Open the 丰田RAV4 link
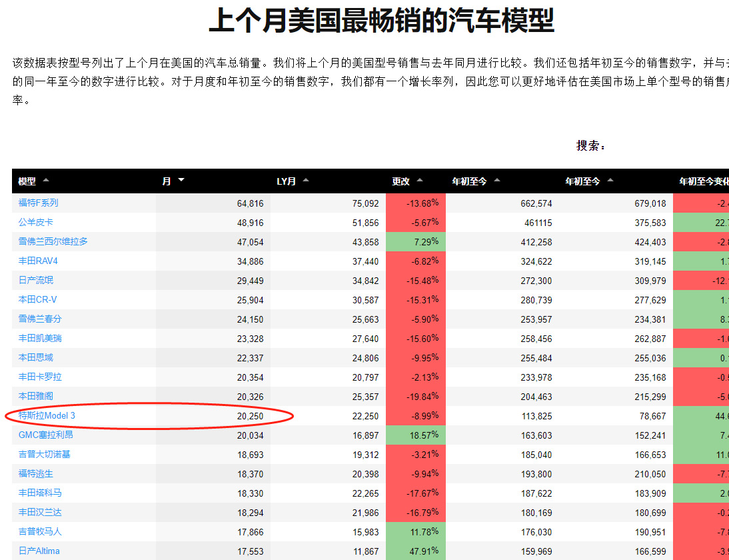Viewport: 729px width, 560px height. click(x=38, y=261)
